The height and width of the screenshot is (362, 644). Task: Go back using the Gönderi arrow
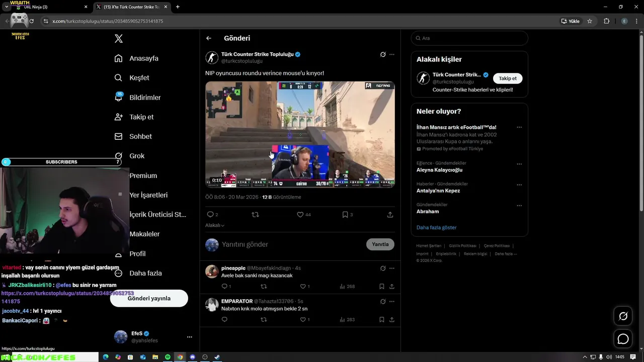[x=209, y=38]
